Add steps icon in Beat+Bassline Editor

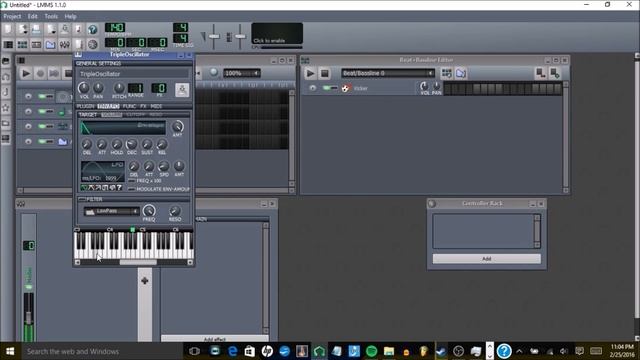point(555,73)
